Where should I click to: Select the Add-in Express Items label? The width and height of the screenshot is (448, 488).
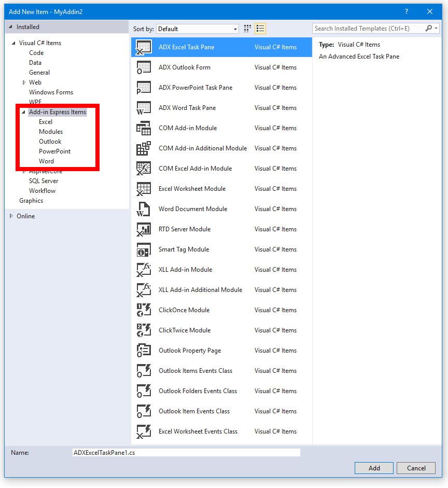point(58,112)
